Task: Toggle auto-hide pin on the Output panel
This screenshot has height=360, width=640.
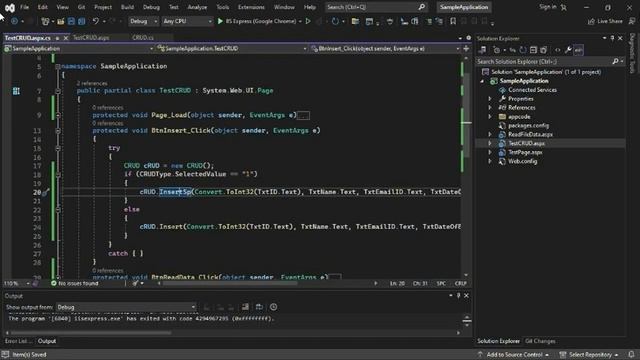Action: point(458,296)
